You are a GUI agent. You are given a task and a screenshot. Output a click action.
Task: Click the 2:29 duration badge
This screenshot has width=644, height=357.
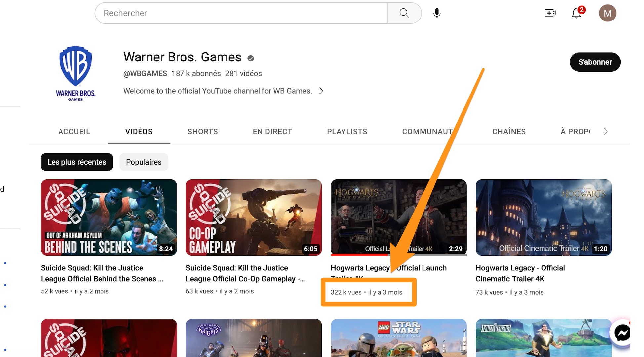[455, 249]
